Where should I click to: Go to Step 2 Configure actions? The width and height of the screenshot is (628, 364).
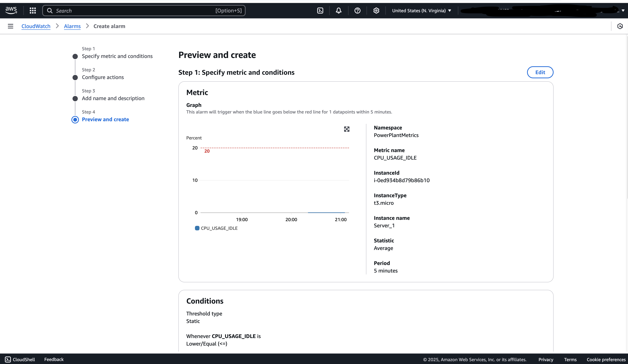(103, 77)
